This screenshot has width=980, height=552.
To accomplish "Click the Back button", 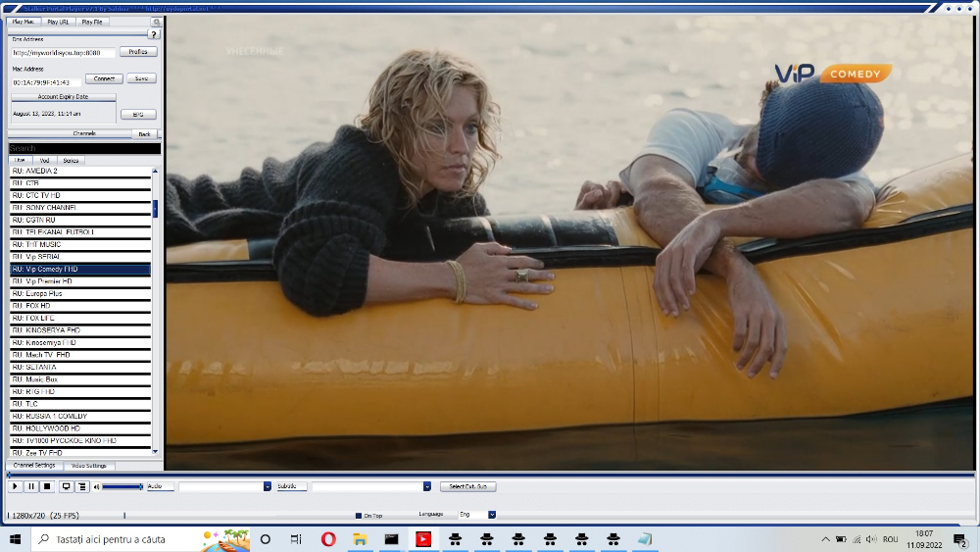I will (x=144, y=133).
